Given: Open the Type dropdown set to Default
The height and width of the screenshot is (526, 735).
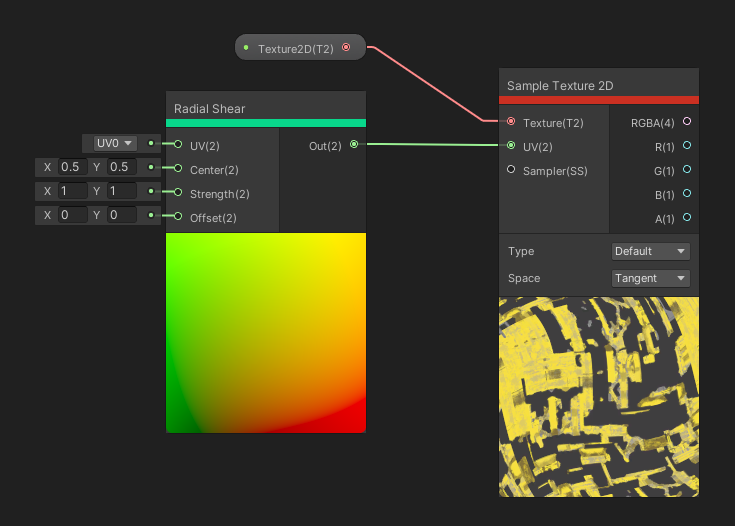Looking at the screenshot, I should (x=650, y=251).
